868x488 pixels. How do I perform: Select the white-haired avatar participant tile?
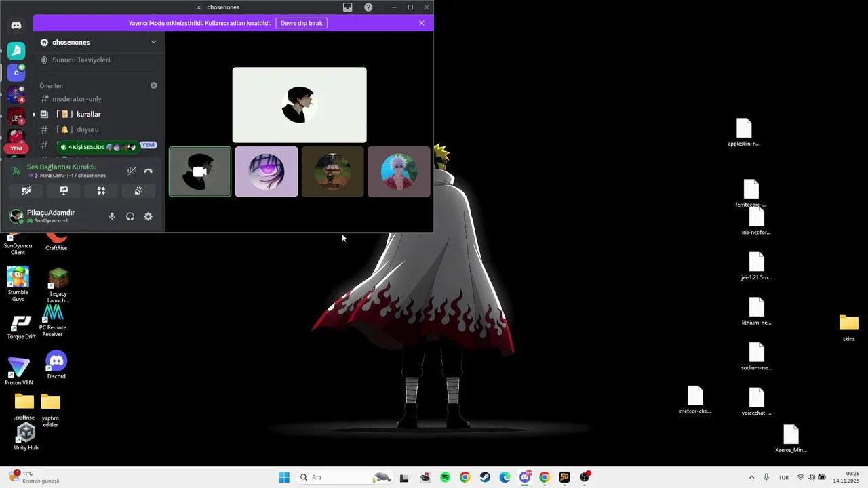click(x=399, y=172)
